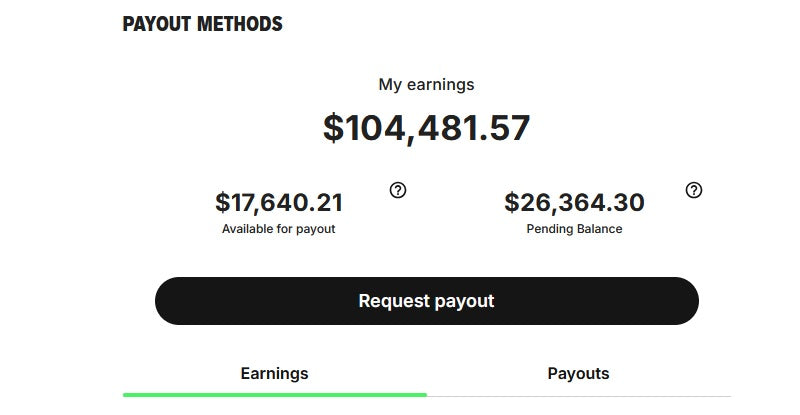Click the $17,640.21 available amount

279,202
